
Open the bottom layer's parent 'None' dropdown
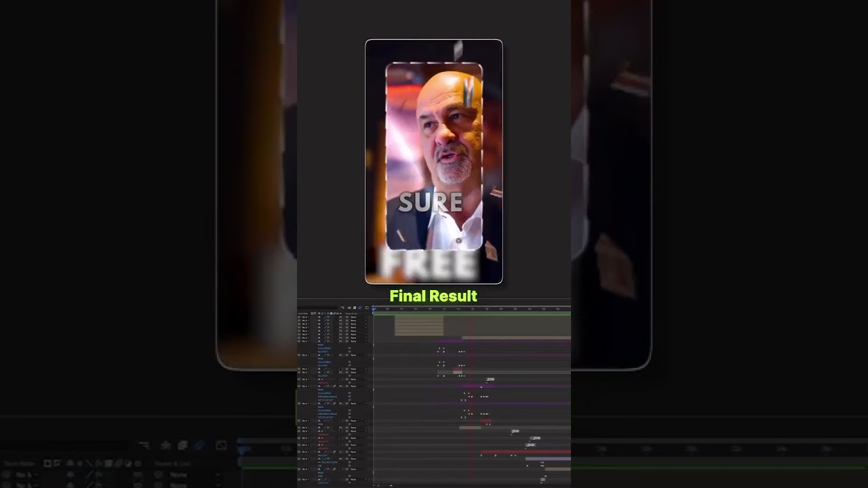click(358, 480)
